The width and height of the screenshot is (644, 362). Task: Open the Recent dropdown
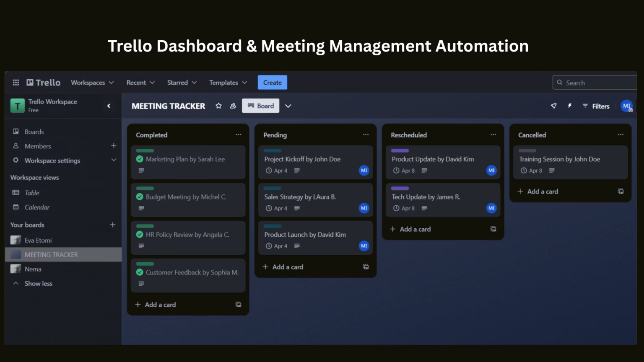point(140,83)
